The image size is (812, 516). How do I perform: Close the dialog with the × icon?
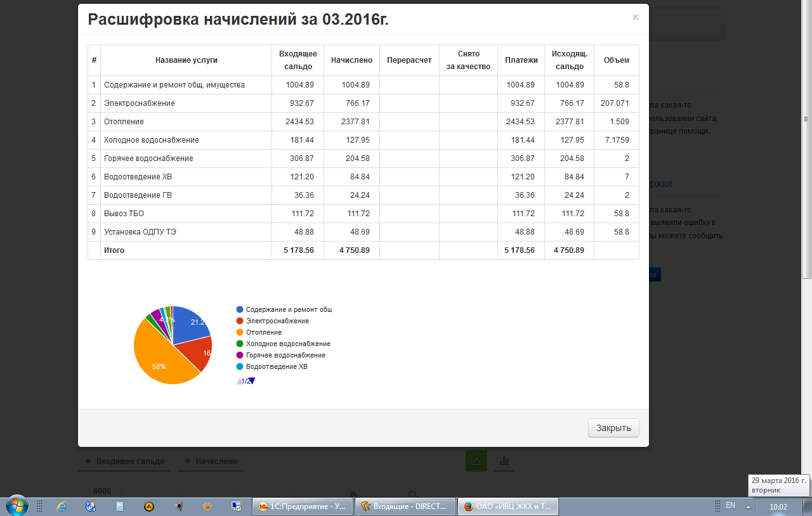(635, 18)
